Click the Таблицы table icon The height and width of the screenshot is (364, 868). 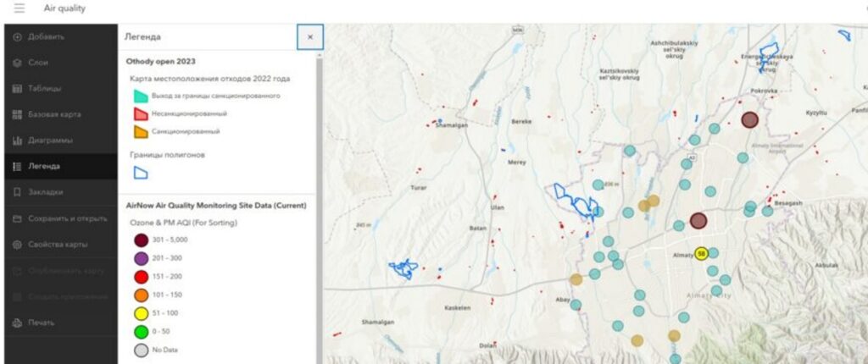coord(17,89)
